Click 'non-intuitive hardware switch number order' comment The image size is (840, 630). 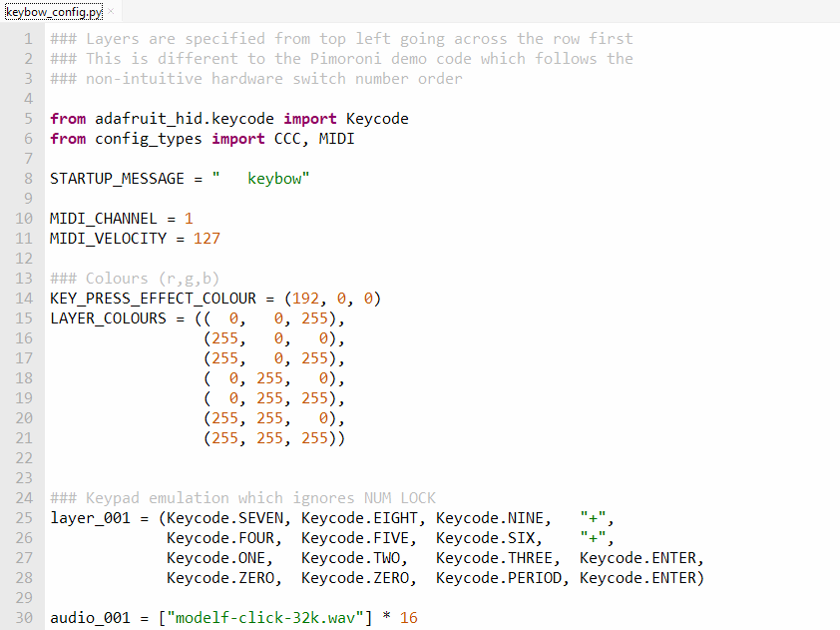(274, 79)
